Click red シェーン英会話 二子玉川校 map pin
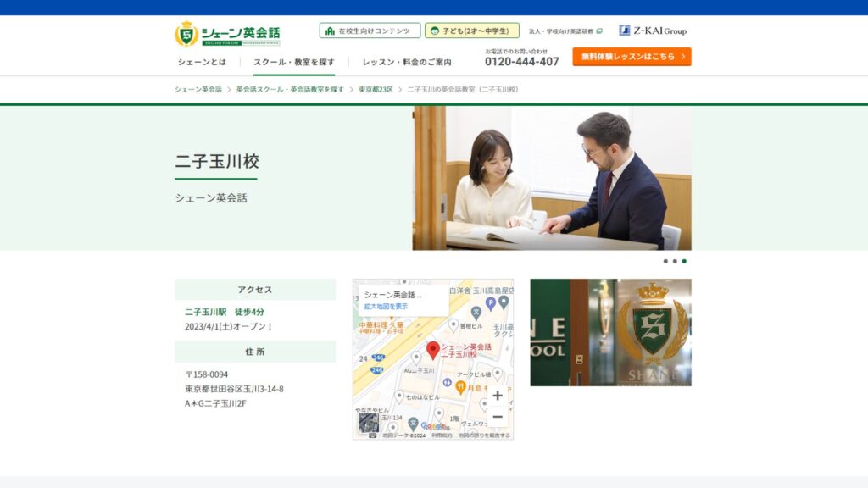 [x=433, y=350]
